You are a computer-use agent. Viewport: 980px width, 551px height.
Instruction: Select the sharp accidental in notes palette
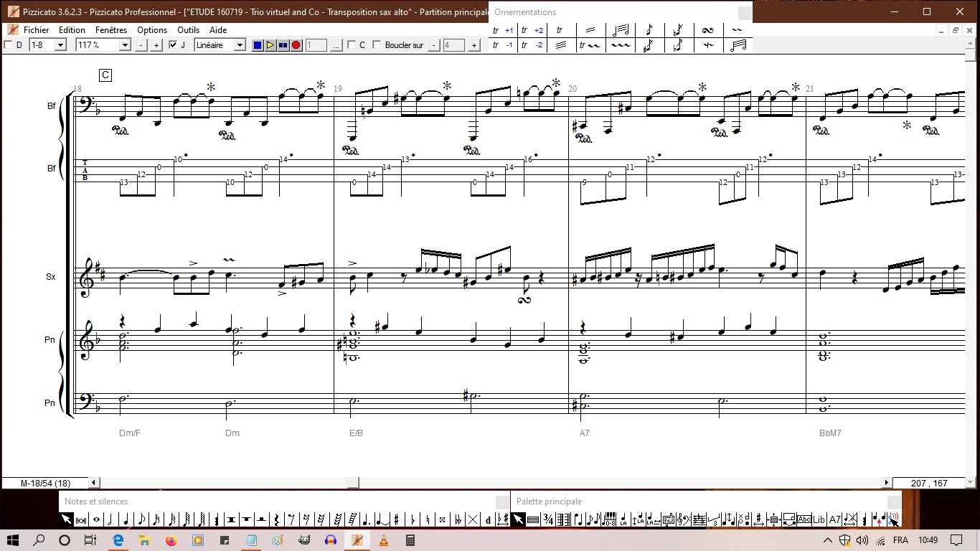point(397,520)
